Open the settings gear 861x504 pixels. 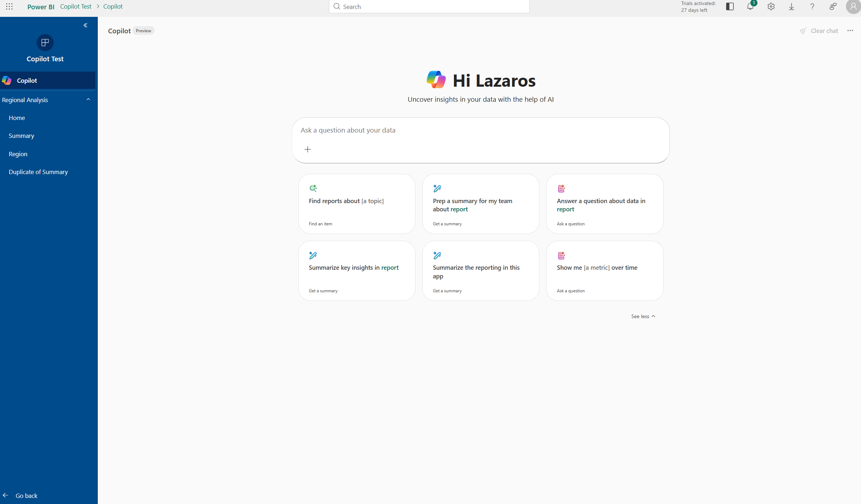click(x=771, y=6)
